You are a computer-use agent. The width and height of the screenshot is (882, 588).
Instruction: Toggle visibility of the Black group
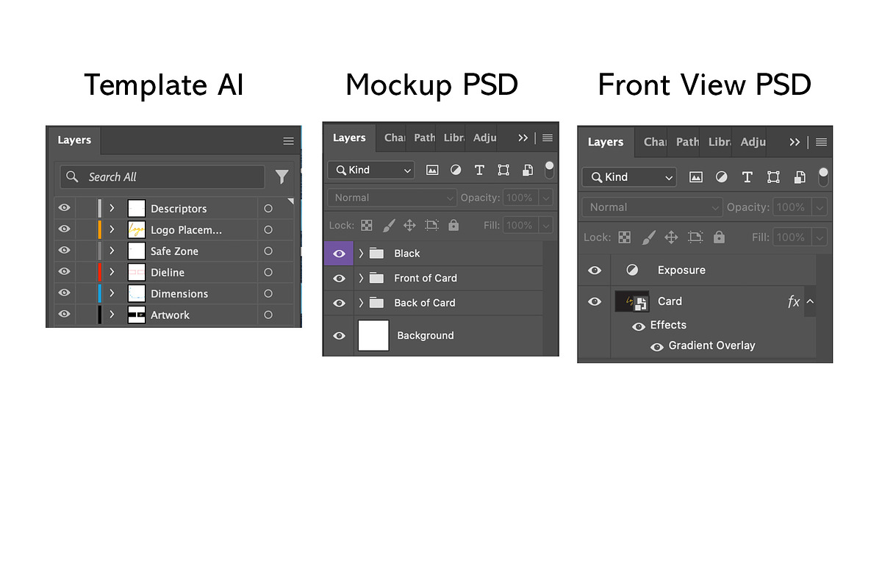(339, 254)
